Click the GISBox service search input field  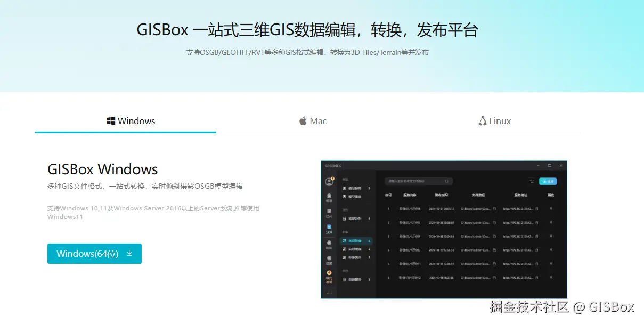[419, 181]
